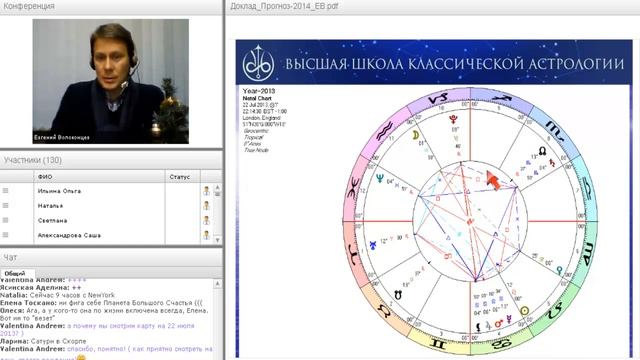Click user icon in Наталья row
The width and height of the screenshot is (640, 360).
(x=207, y=205)
